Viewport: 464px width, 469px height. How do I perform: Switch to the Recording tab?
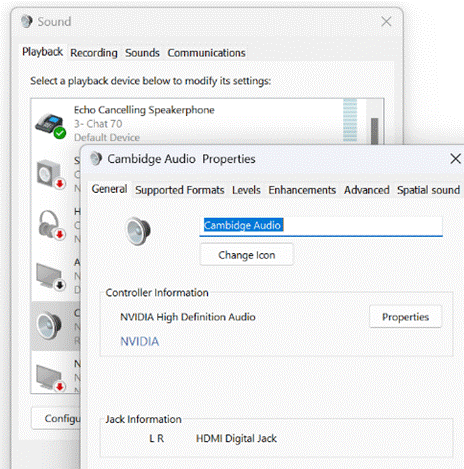(x=94, y=53)
